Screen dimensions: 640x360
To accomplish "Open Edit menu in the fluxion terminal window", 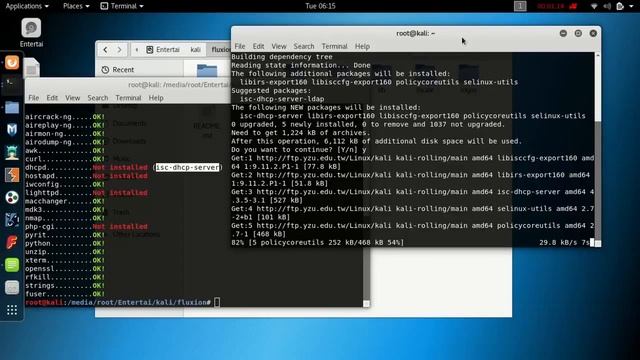I will (x=52, y=98).
